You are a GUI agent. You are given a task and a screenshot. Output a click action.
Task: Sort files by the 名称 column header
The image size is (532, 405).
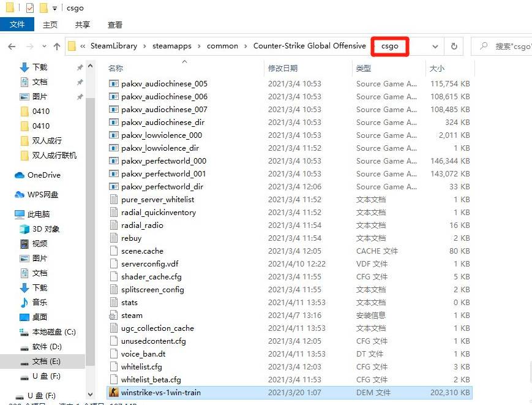[x=184, y=68]
